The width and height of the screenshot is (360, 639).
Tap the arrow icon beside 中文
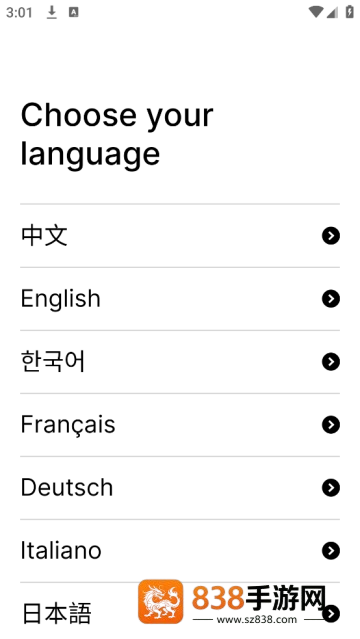point(331,236)
